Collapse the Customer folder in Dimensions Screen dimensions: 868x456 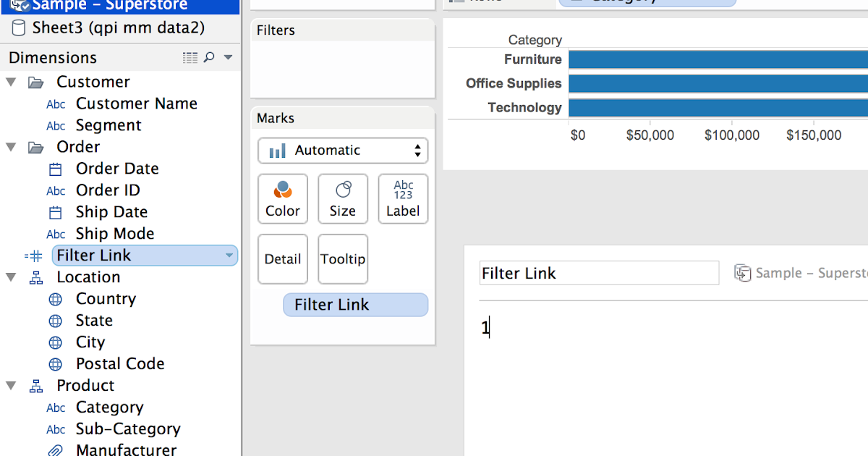pyautogui.click(x=12, y=81)
